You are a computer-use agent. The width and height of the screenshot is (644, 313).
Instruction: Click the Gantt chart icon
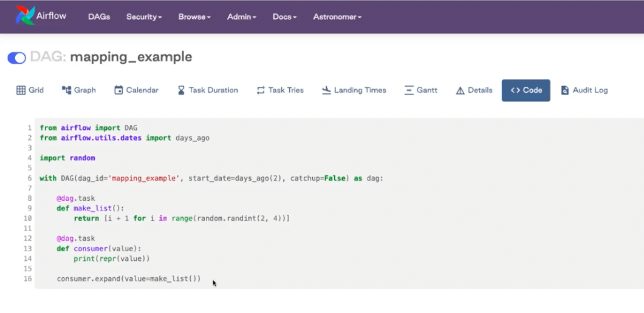click(409, 90)
